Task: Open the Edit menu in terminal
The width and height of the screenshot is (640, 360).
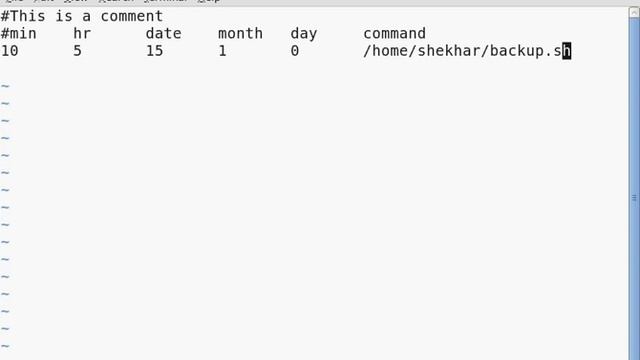Action: (x=44, y=1)
